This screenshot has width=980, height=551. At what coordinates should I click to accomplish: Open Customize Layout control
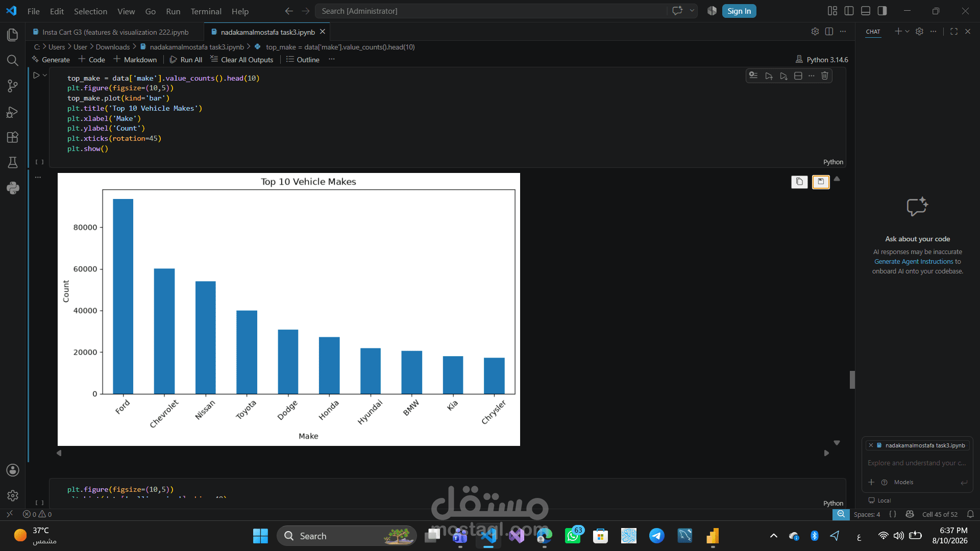click(832, 11)
